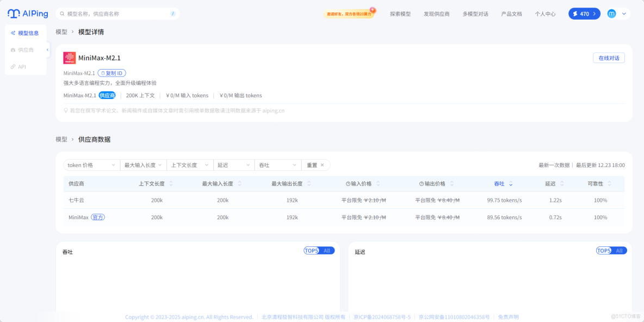This screenshot has height=322, width=644.
Task: Expand the 最大输入长度 filter dropdown
Action: point(143,165)
